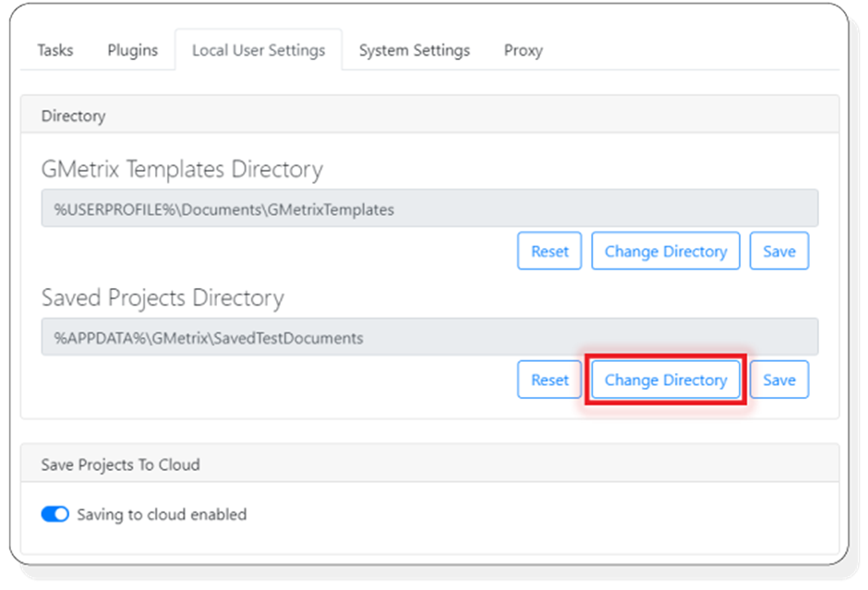Save the Saved Projects Directory path
Image resolution: width=868 pixels, height=590 pixels.
coord(779,379)
